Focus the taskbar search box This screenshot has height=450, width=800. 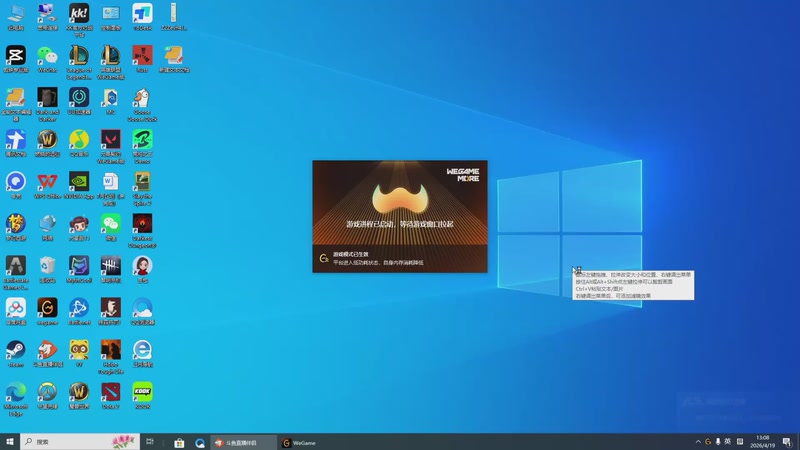pyautogui.click(x=80, y=442)
